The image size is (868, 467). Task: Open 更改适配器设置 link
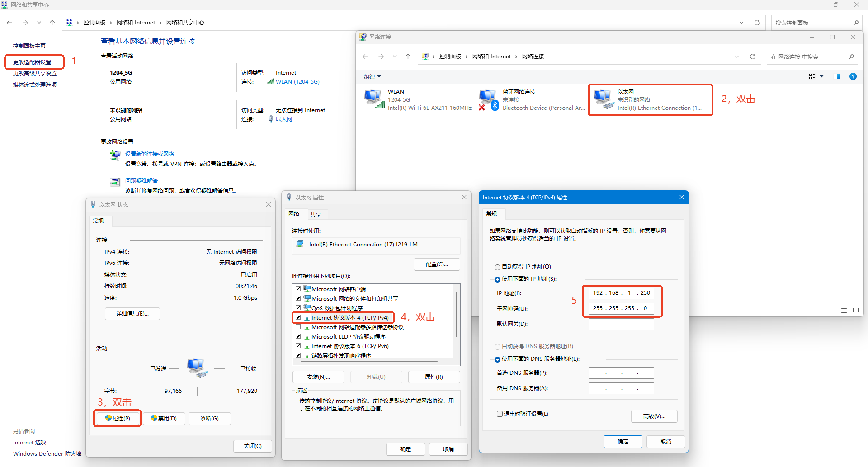pyautogui.click(x=32, y=62)
